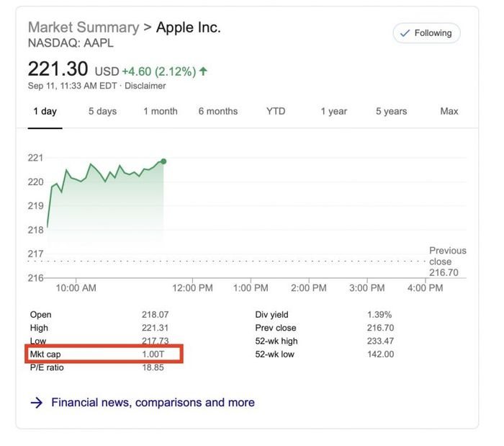Click the arrow icon beside Financial news
504x446 pixels.
[36, 403]
